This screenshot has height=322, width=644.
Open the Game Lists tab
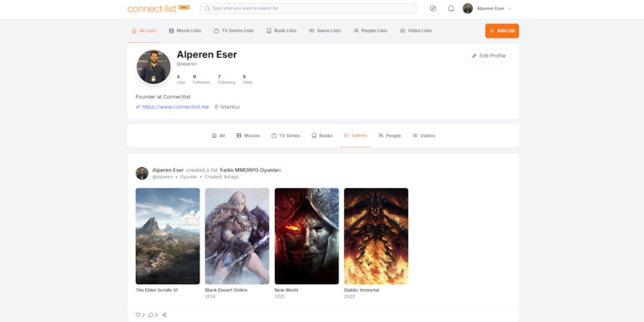point(325,31)
